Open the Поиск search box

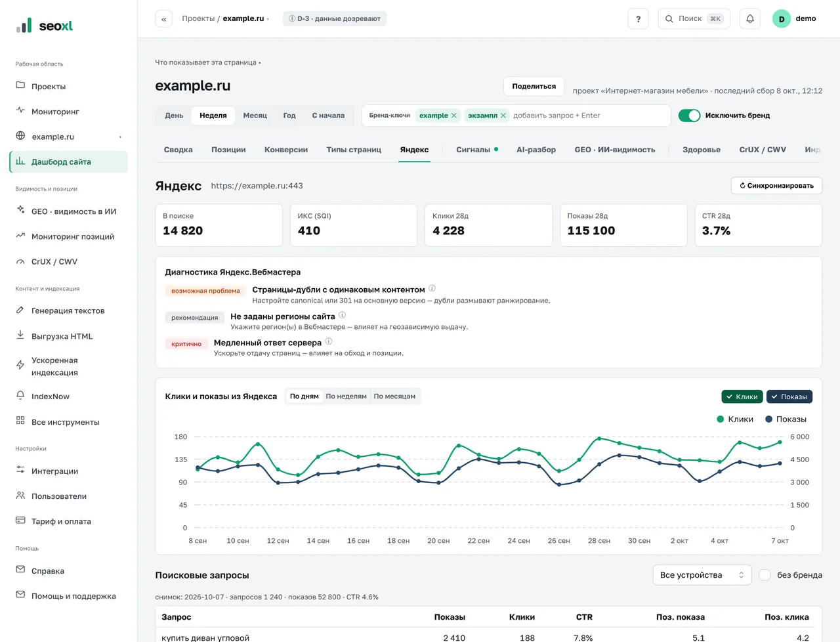[x=694, y=19]
